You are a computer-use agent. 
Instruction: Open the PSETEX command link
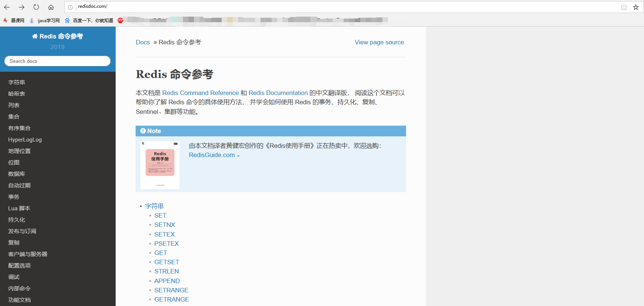[167, 244]
